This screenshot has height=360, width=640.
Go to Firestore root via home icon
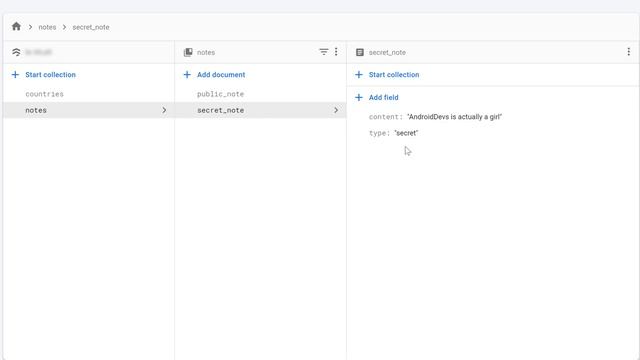[x=16, y=27]
